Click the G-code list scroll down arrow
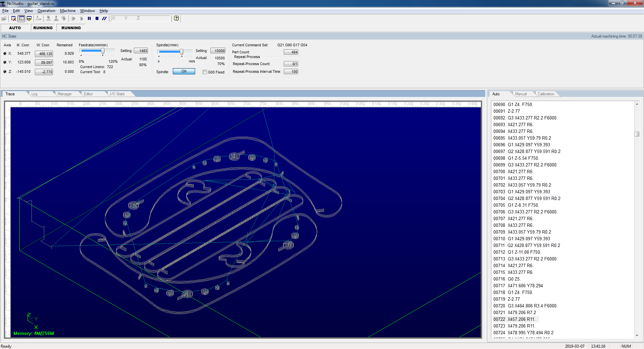 click(637, 335)
